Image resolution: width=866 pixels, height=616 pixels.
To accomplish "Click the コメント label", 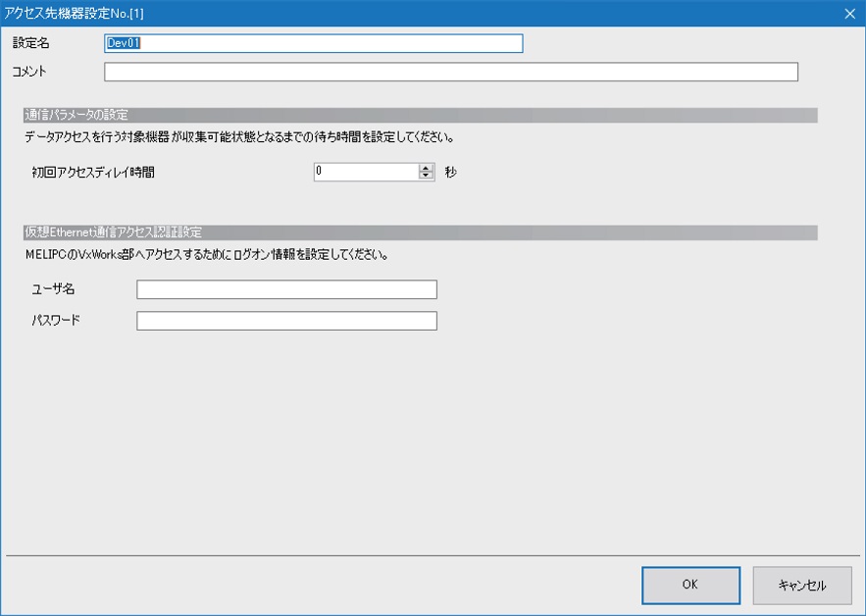I will (x=29, y=72).
